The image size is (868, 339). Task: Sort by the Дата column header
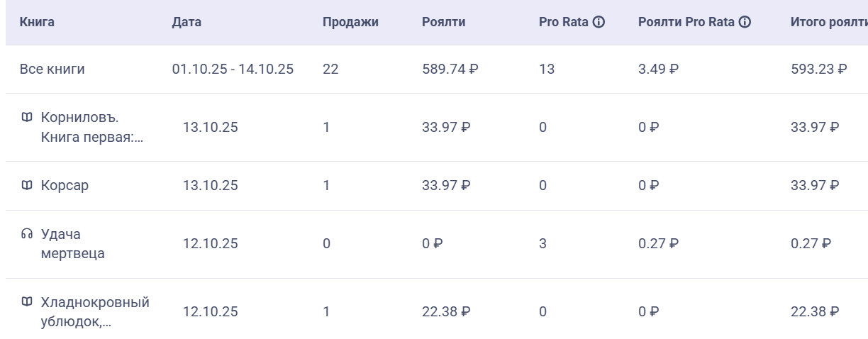187,22
